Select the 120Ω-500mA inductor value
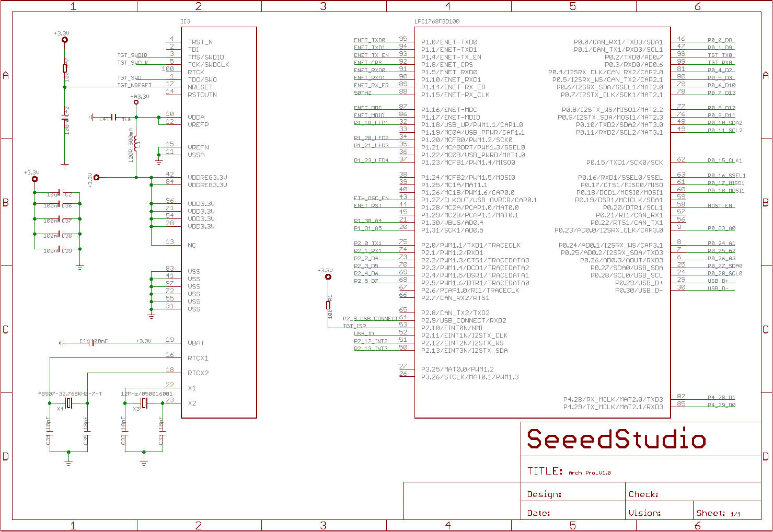Screen dimensions: 773x532 [x=131, y=145]
